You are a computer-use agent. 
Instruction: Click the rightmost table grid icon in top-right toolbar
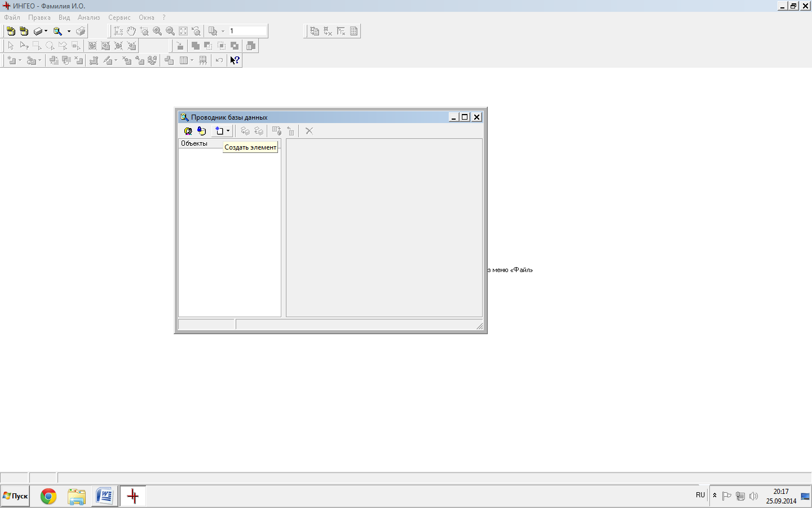tap(354, 31)
